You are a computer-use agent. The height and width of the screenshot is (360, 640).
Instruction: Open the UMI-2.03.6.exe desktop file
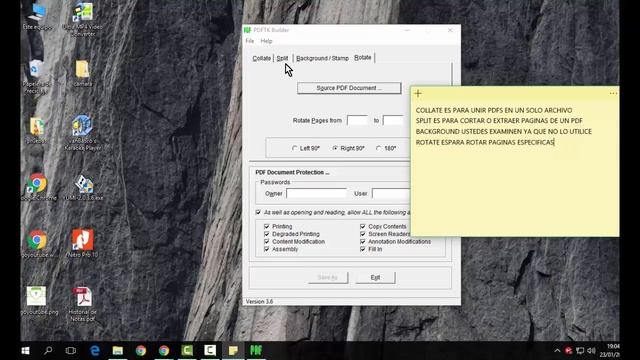[84, 187]
